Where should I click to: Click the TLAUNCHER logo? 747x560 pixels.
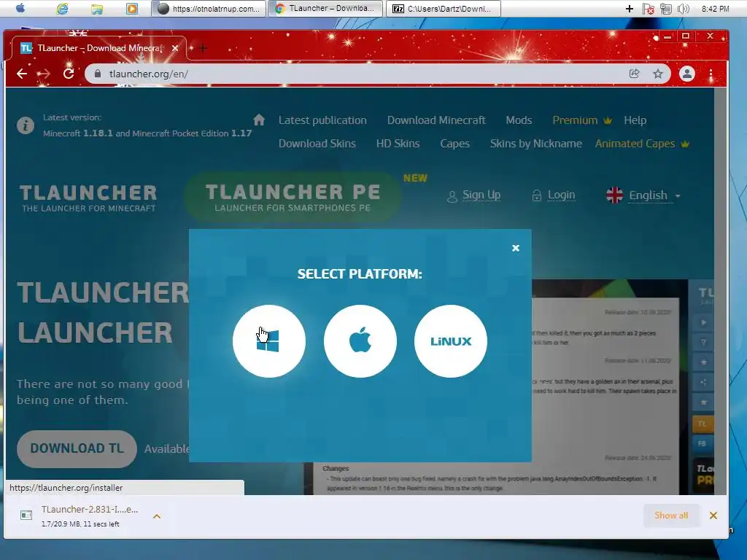tap(88, 198)
